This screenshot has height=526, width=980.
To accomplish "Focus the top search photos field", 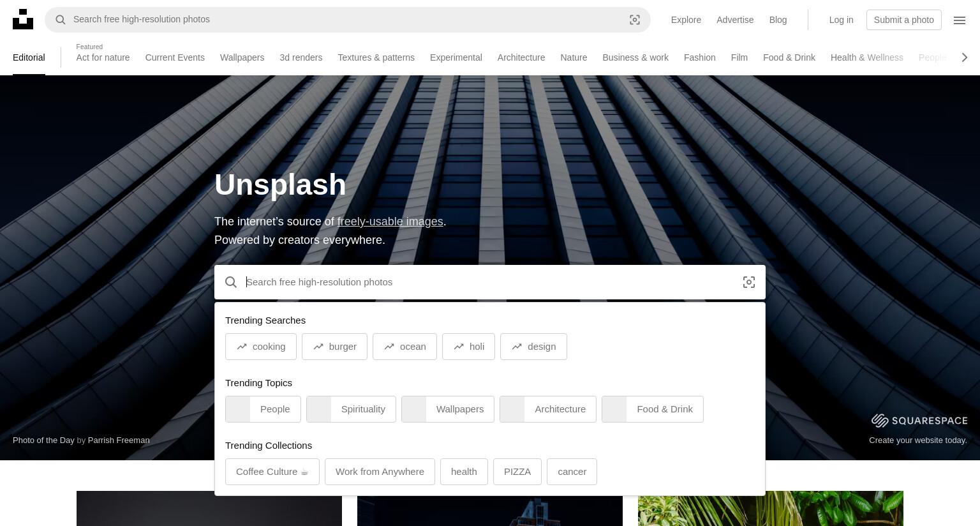I will 348,20.
